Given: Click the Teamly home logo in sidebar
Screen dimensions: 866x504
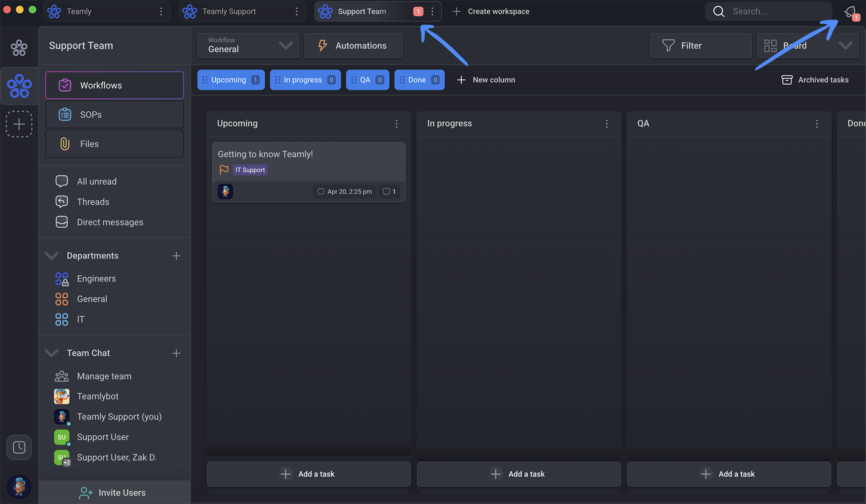Looking at the screenshot, I should pyautogui.click(x=19, y=48).
